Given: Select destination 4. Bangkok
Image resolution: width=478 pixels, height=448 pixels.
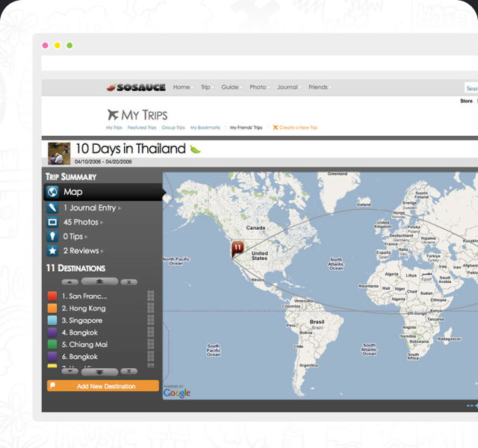Looking at the screenshot, I should (80, 332).
